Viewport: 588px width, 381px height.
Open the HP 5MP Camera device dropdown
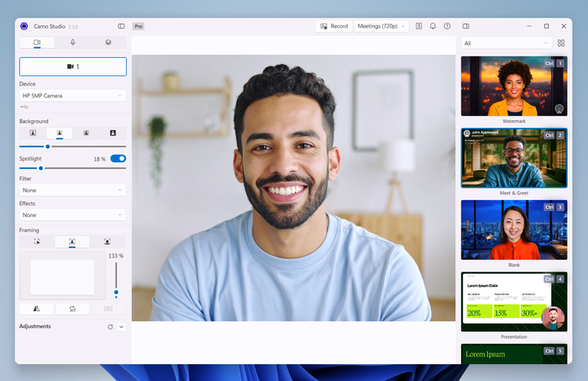click(73, 96)
